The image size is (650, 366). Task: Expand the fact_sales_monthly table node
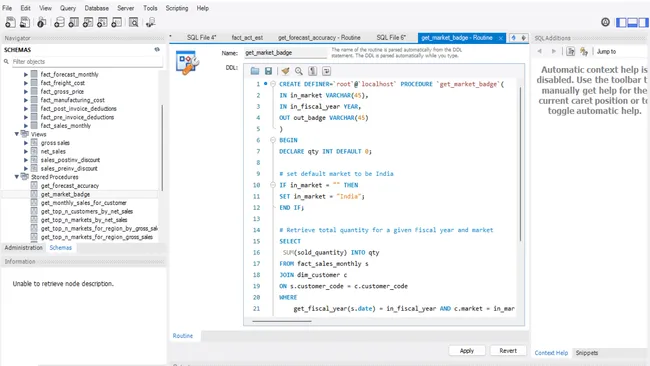[26, 126]
